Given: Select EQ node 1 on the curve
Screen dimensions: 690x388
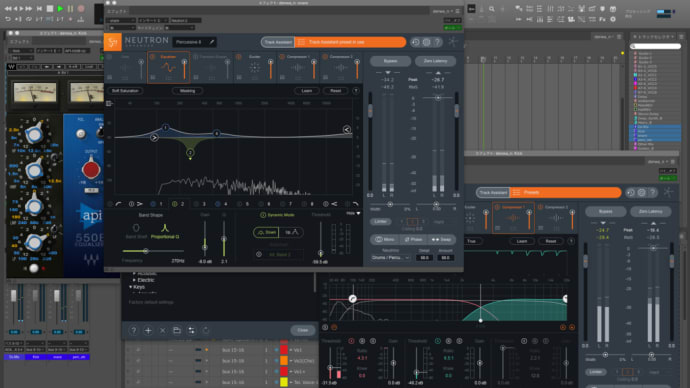Looking at the screenshot, I should pos(165,128).
